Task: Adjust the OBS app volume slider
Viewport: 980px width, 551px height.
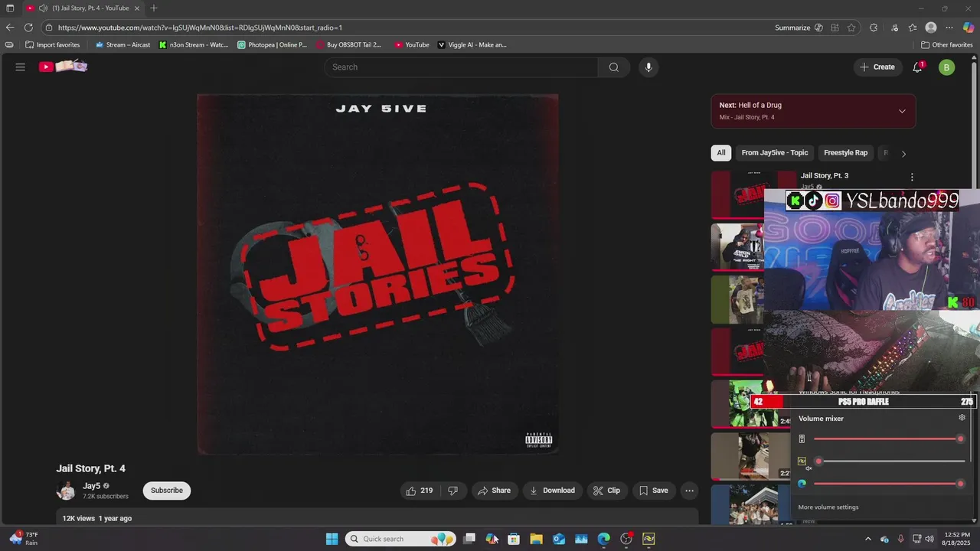Action: (x=890, y=461)
